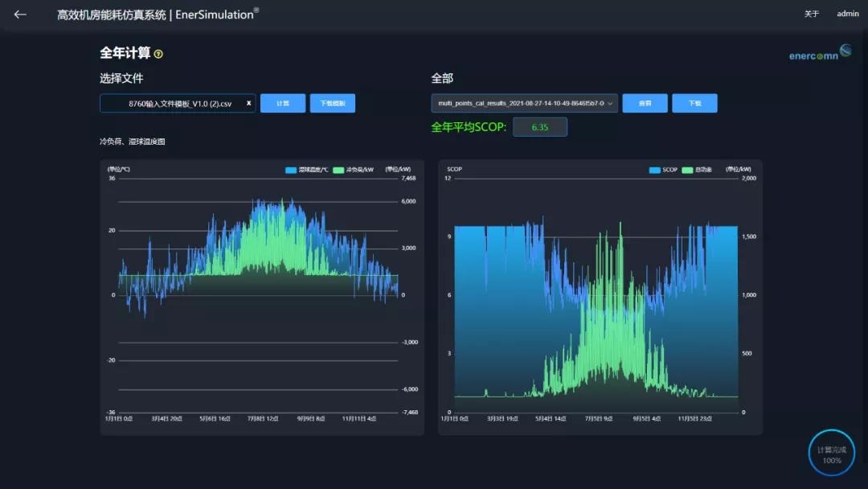Click the 下载模板 button
Viewport: 868px width, 489px height.
tap(332, 103)
